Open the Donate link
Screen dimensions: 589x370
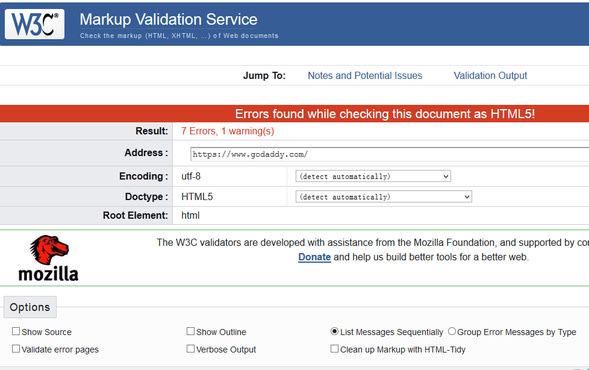click(314, 257)
